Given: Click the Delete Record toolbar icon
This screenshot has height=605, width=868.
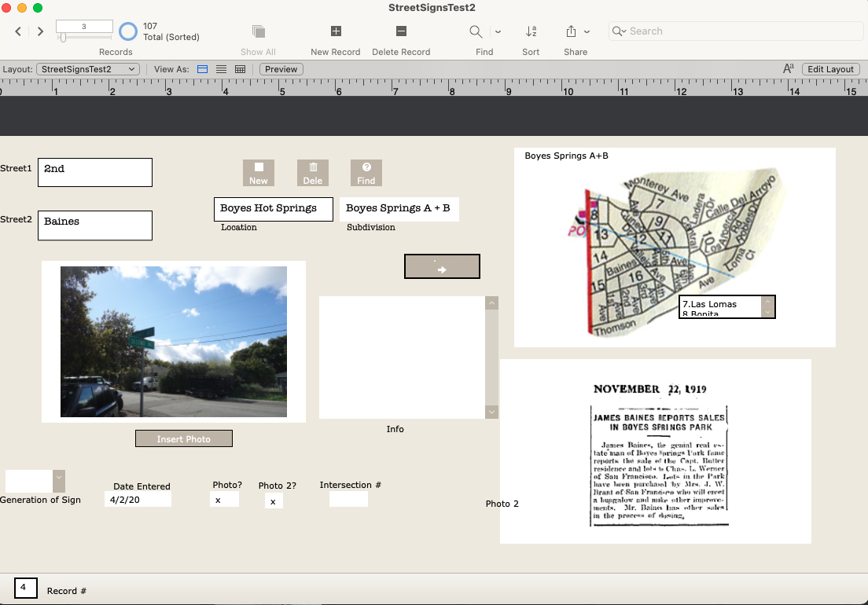Looking at the screenshot, I should click(x=401, y=31).
